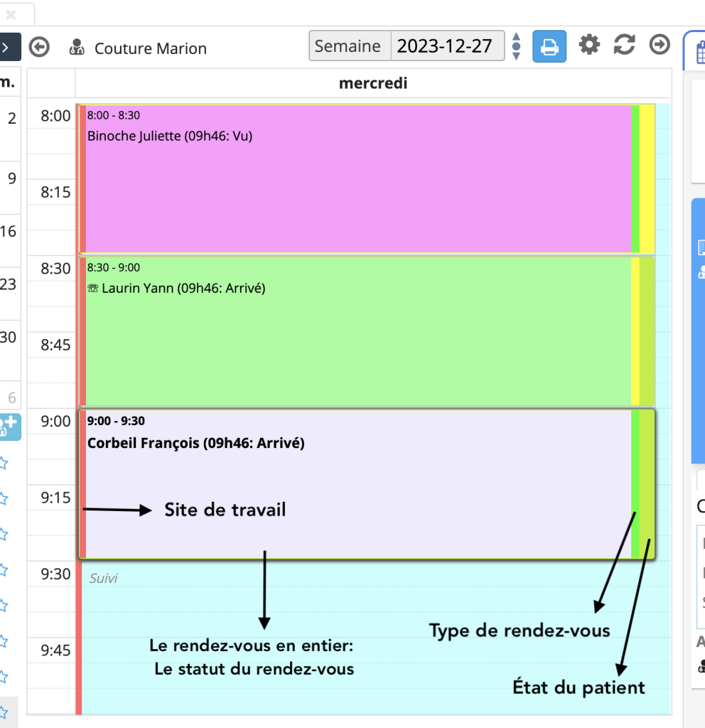The height and width of the screenshot is (728, 705).
Task: Open the Semaine view dropdown
Action: click(350, 46)
